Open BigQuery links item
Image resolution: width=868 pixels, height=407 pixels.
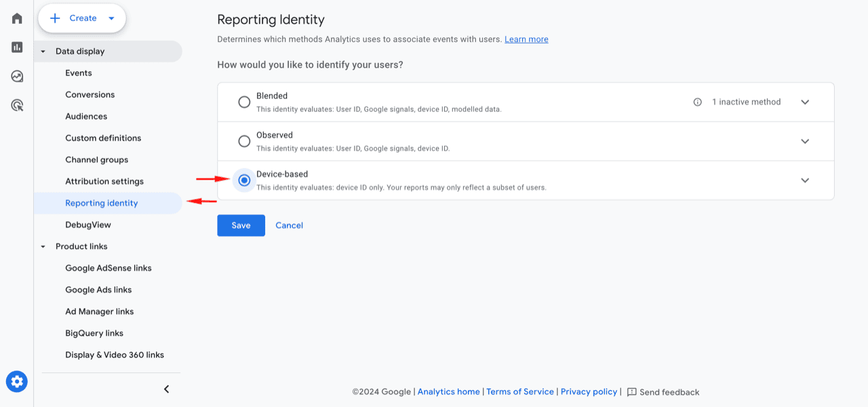click(94, 334)
